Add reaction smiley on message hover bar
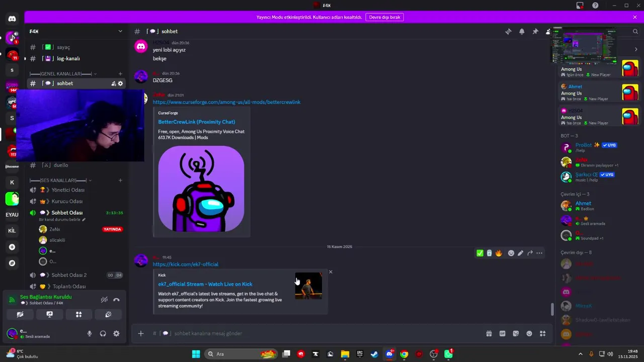 coord(511,253)
